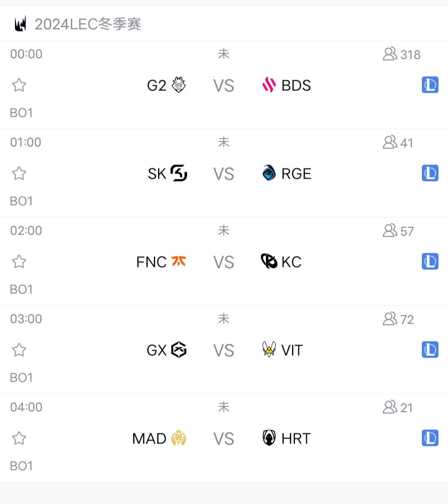Open BDS team name link
The width and height of the screenshot is (448, 504).
click(x=296, y=85)
